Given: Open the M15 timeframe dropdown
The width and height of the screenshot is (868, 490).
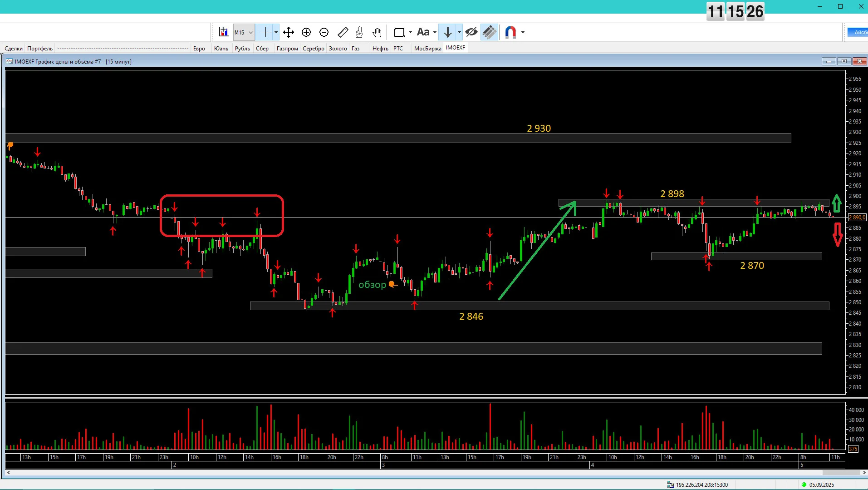Looking at the screenshot, I should tap(244, 32).
